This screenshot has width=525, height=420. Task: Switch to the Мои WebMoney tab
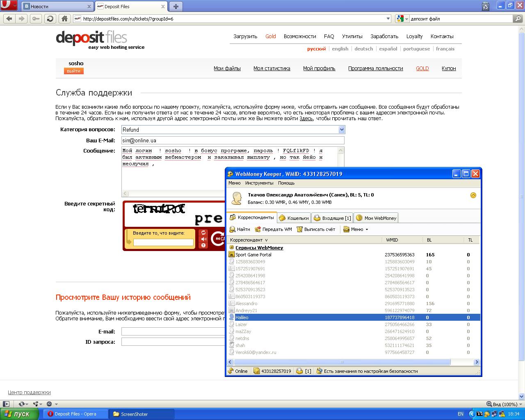[376, 218]
